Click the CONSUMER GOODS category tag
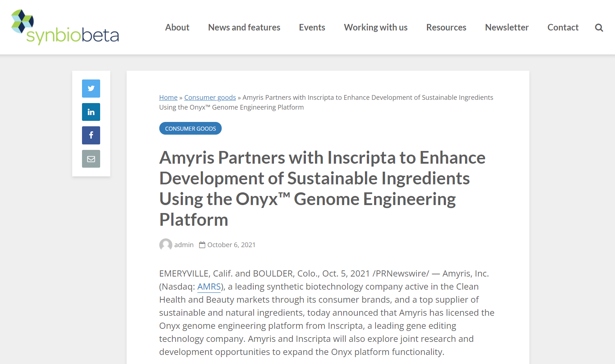This screenshot has height=364, width=615. point(190,128)
